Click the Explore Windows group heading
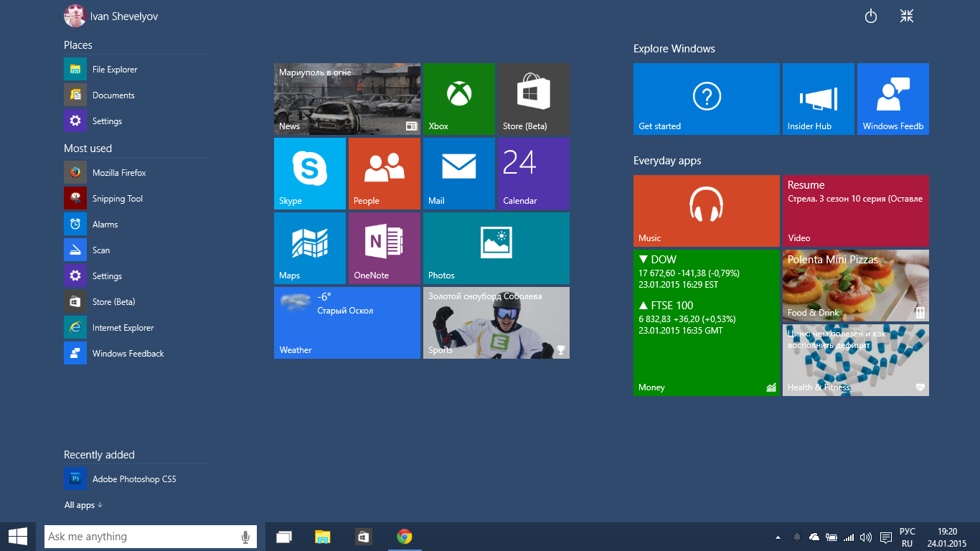Image resolution: width=980 pixels, height=551 pixels. click(x=674, y=49)
